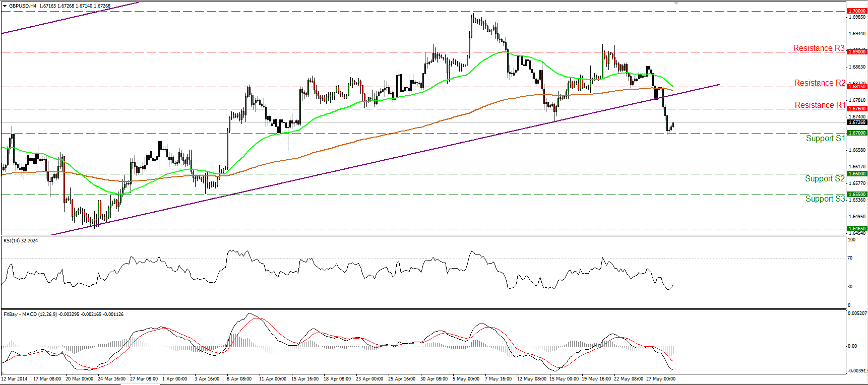Image resolution: width=868 pixels, height=385 pixels.
Task: Click the 5 May 00:00 time label
Action: click(x=466, y=379)
